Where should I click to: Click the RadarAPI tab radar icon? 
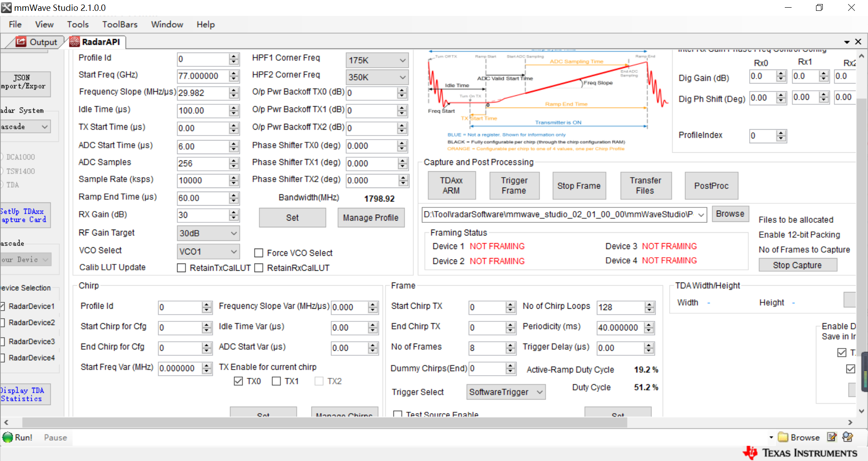tap(75, 42)
